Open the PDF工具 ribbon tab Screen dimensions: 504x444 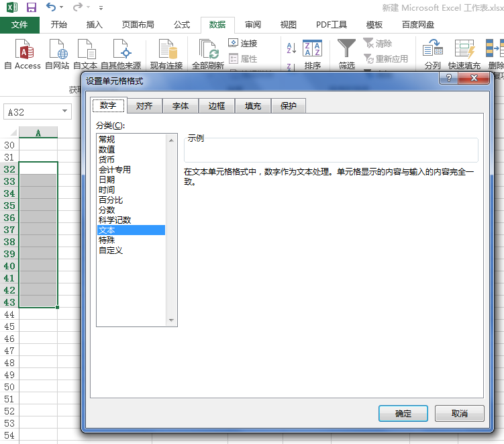click(332, 25)
